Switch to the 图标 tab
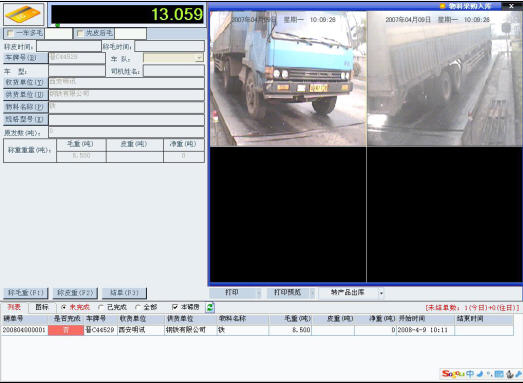Screen dimensions: 523x383 (x=42, y=307)
